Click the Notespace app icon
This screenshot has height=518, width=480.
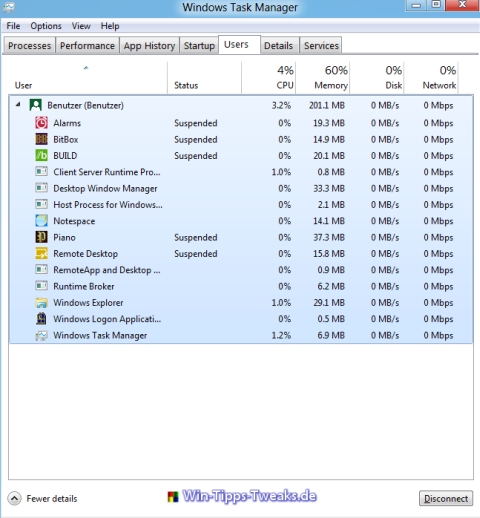tap(41, 221)
